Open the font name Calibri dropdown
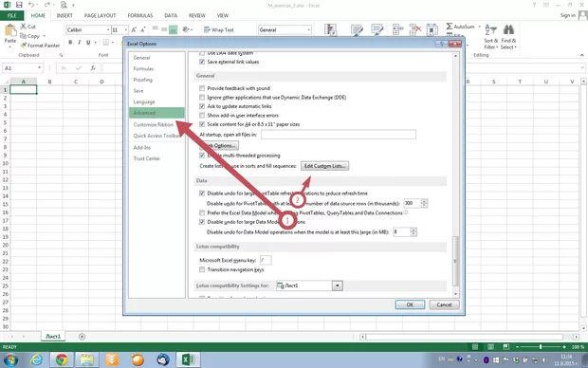 point(108,30)
